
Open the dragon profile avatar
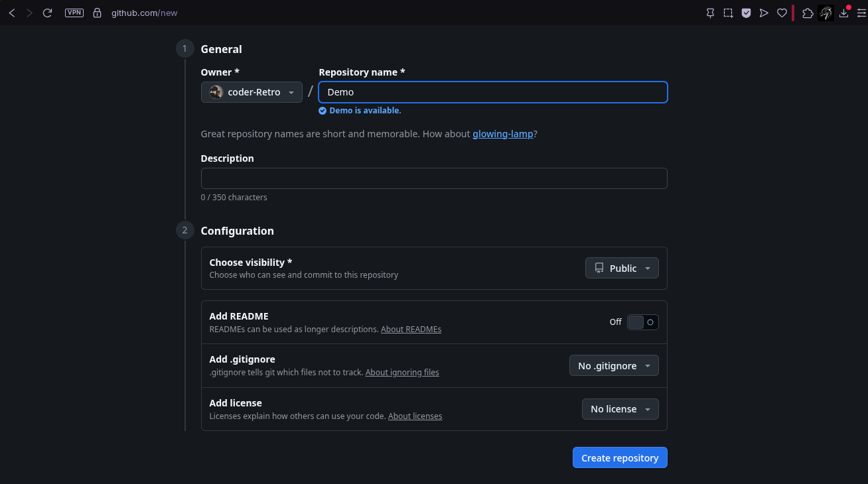tap(826, 13)
